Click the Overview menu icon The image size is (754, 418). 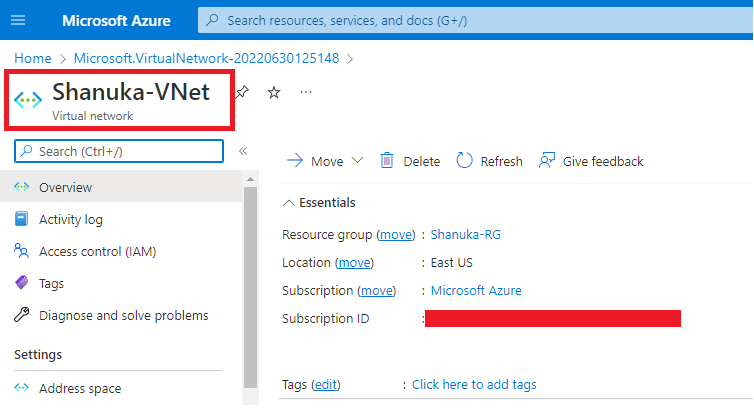click(x=21, y=187)
